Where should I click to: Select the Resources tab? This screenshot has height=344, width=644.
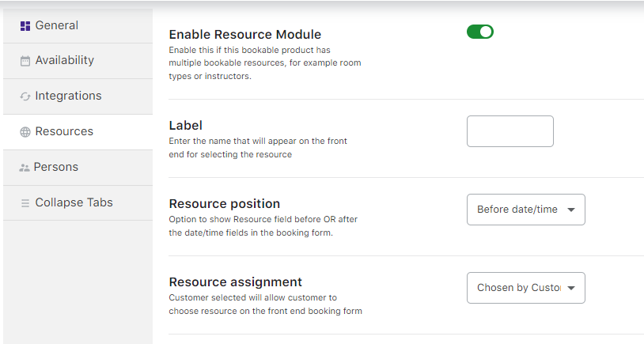78,132
